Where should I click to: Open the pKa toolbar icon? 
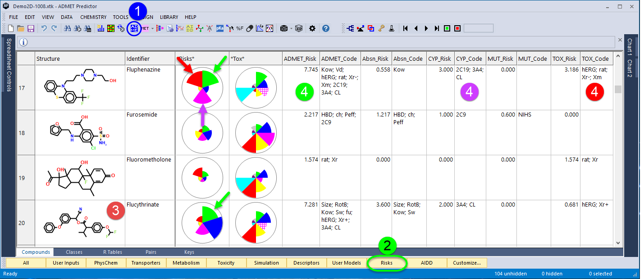coord(220,28)
